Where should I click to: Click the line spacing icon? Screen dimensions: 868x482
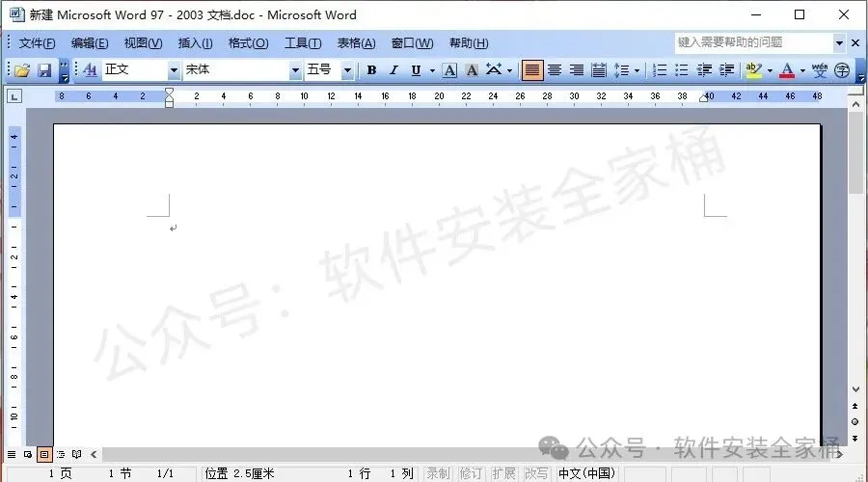(622, 70)
